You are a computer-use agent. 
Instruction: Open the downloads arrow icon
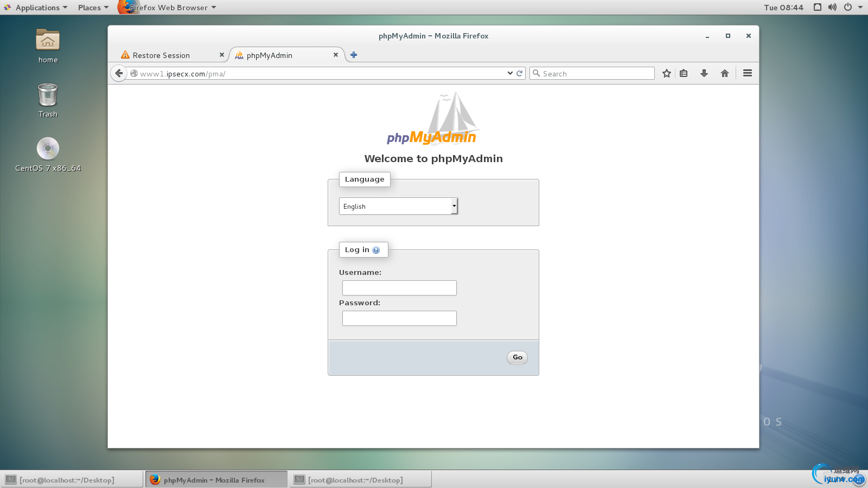coord(704,73)
